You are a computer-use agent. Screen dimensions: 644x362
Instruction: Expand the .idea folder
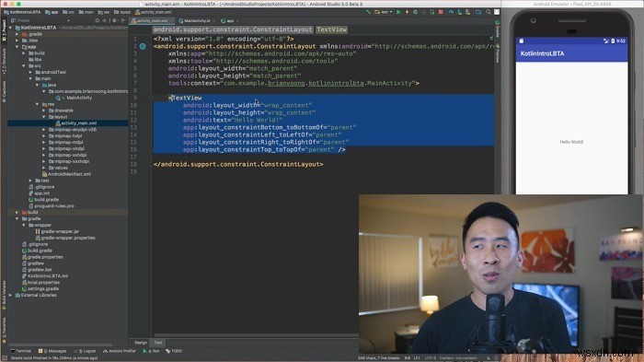(17, 41)
